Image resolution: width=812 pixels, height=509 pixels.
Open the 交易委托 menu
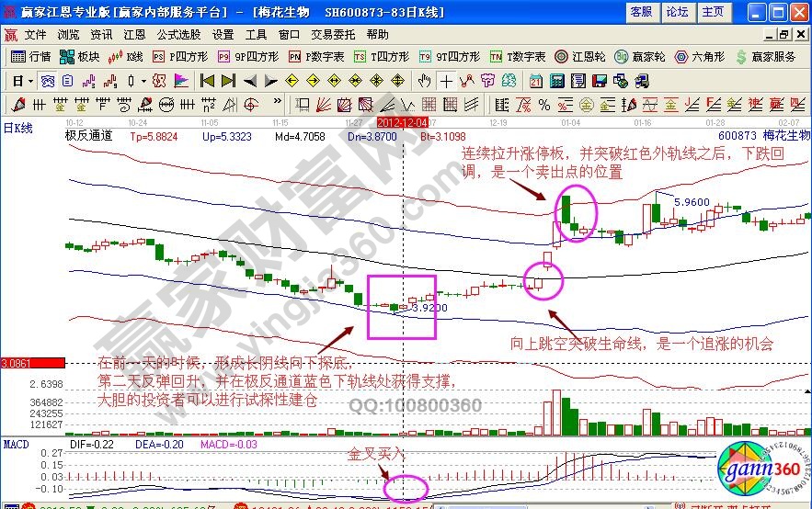tap(333, 35)
